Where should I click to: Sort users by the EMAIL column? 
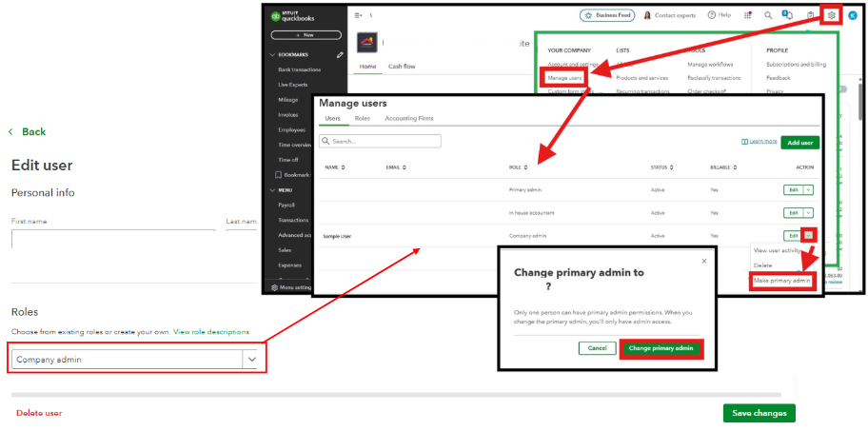(x=396, y=167)
